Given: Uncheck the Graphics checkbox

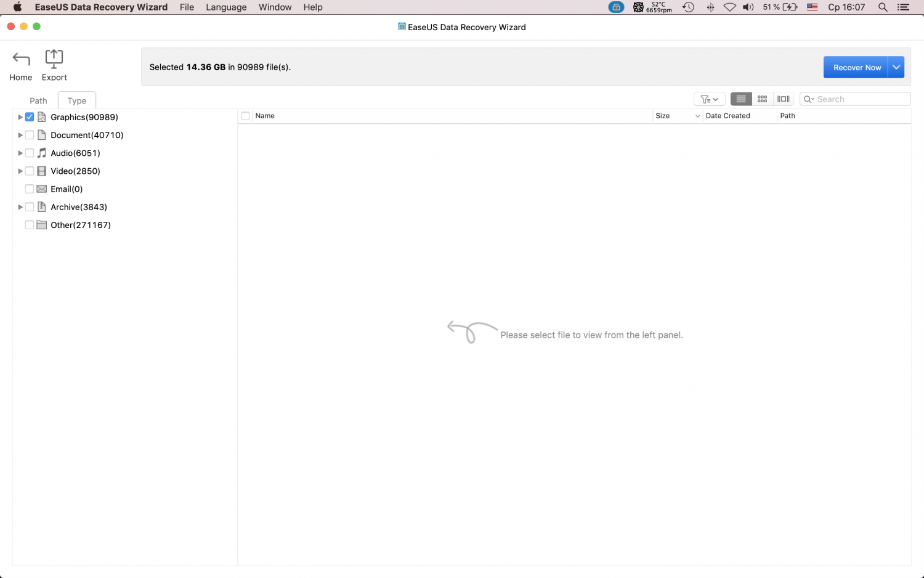Looking at the screenshot, I should (30, 117).
